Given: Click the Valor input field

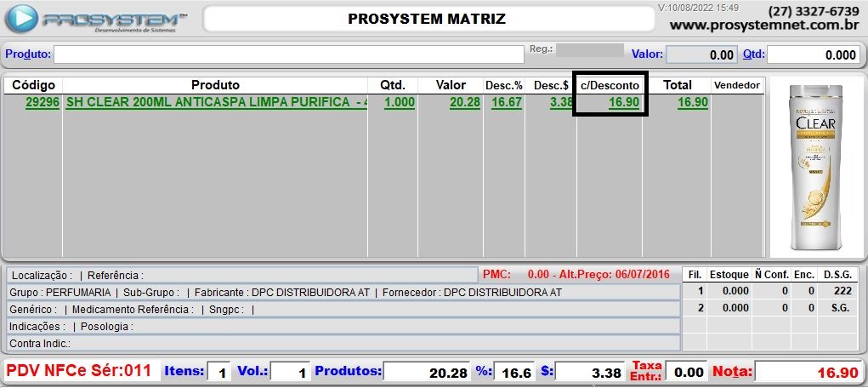Looking at the screenshot, I should tap(701, 54).
